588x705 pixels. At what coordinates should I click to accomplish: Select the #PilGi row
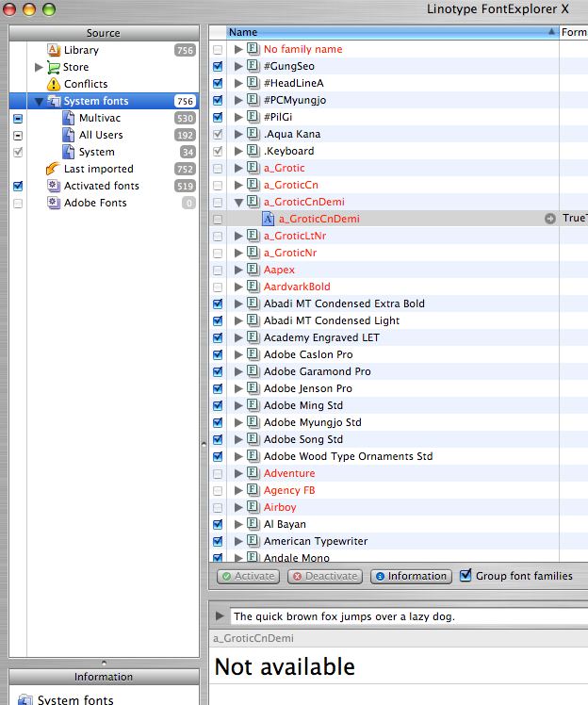pos(399,117)
